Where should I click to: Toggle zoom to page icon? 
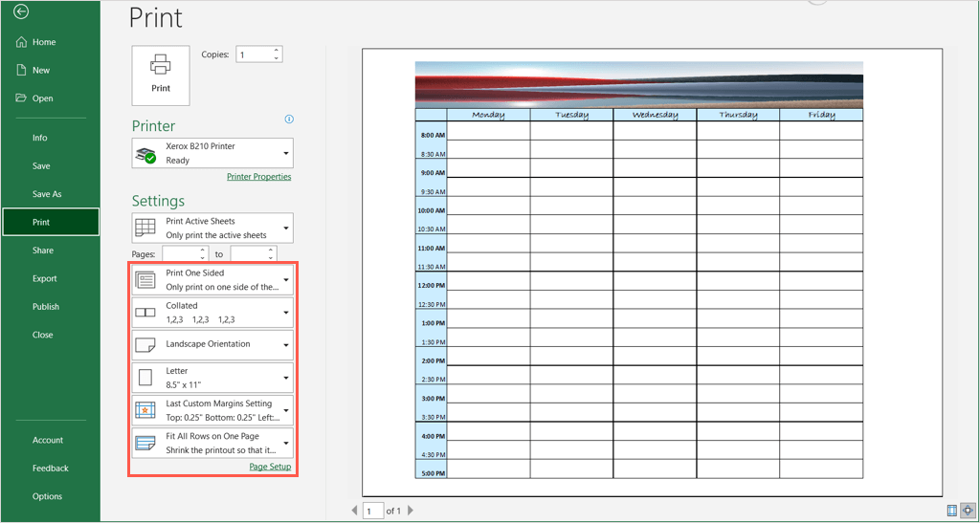tap(967, 511)
